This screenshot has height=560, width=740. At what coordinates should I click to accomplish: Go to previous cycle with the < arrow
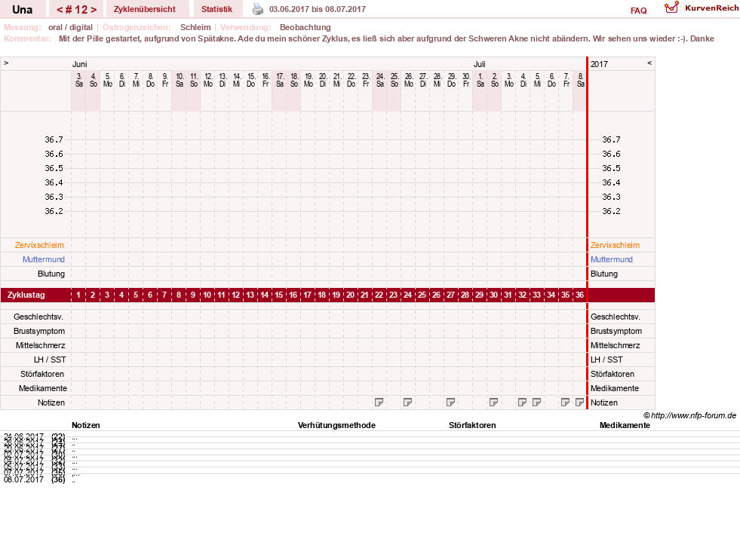[x=60, y=10]
